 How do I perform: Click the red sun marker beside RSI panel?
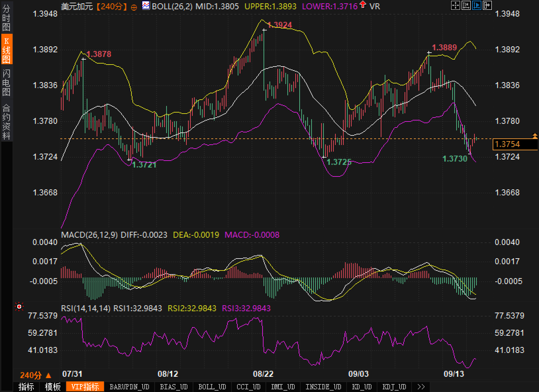[x=19, y=307]
